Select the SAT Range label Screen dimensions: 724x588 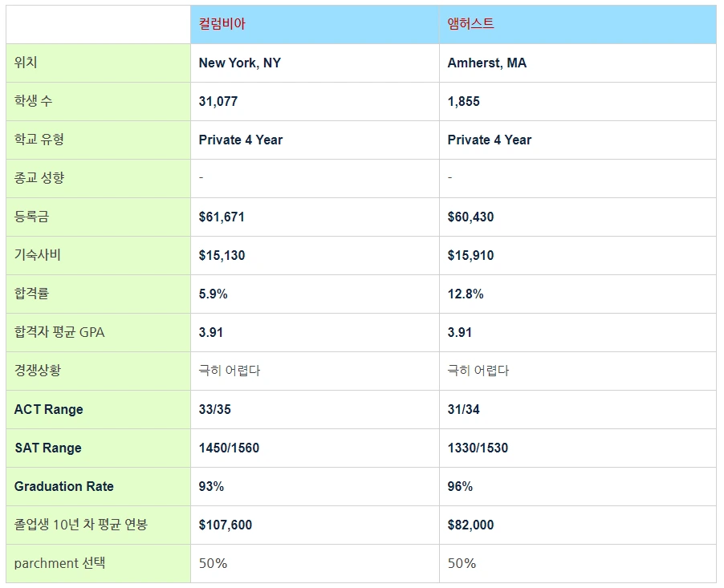[48, 448]
